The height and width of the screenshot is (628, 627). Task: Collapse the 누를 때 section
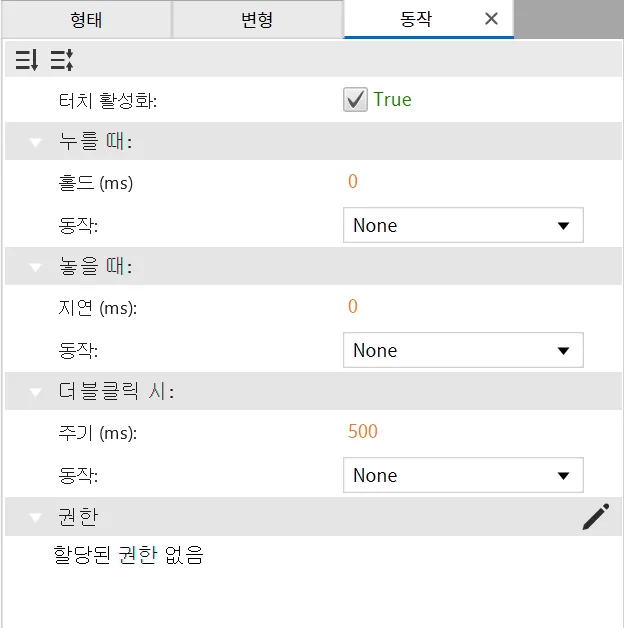tap(35, 142)
